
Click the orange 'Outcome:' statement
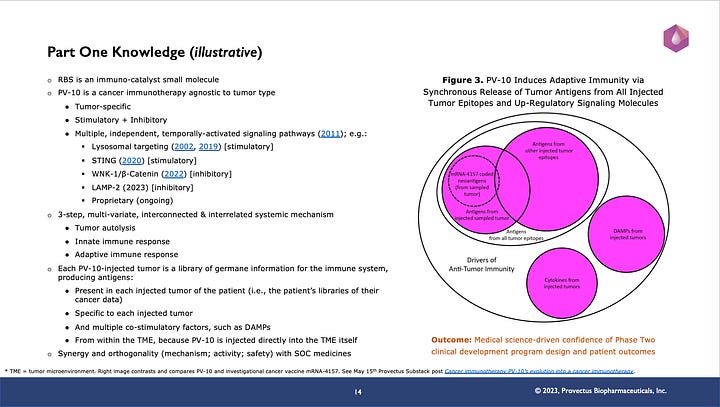click(x=543, y=346)
